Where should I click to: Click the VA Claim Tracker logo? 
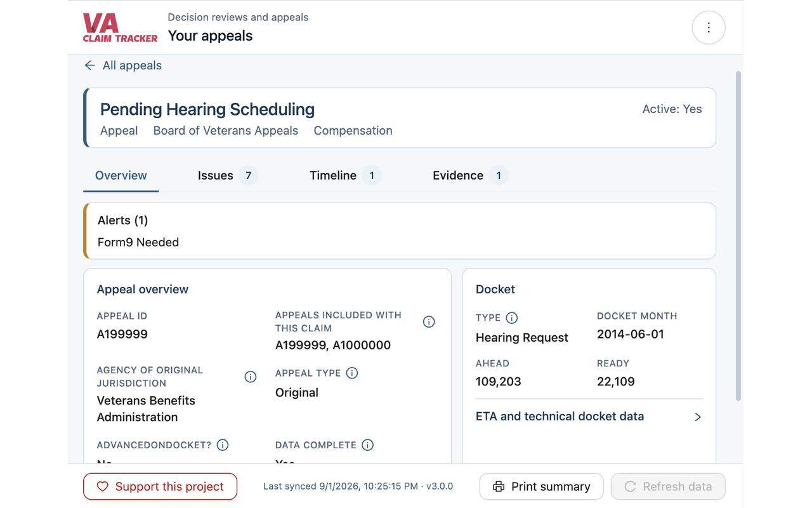click(x=120, y=28)
